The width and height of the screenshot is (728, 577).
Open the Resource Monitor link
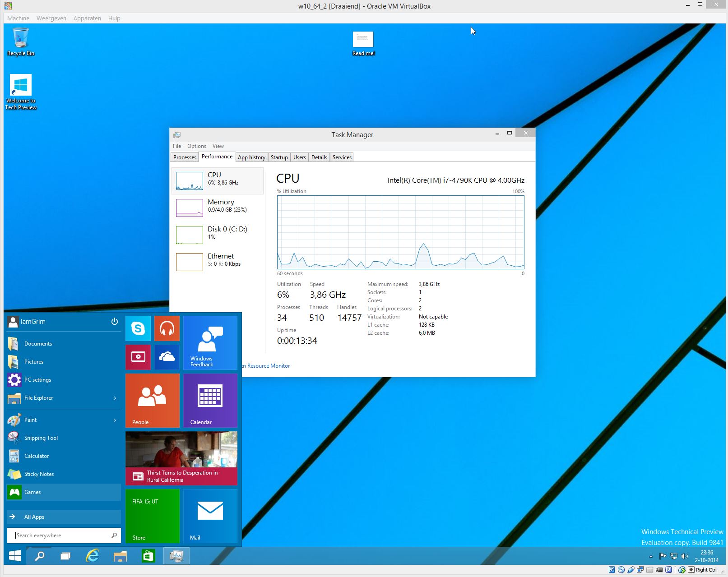(266, 366)
